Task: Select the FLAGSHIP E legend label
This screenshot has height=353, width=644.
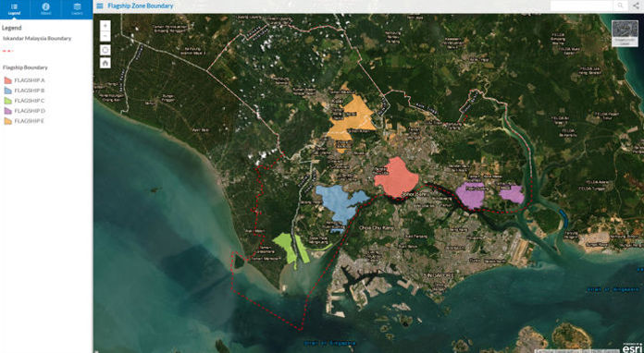Action: [x=30, y=121]
